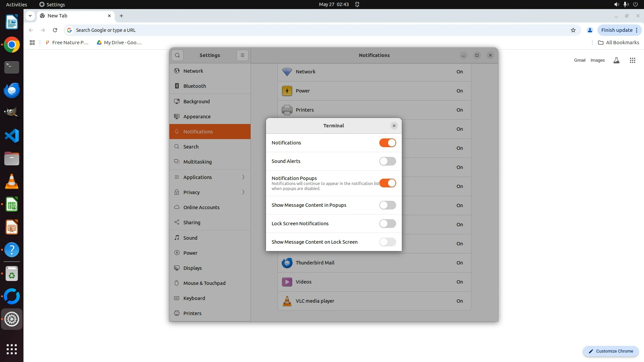
Task: Expand Applications chevron in sidebar
Action: pos(243,177)
